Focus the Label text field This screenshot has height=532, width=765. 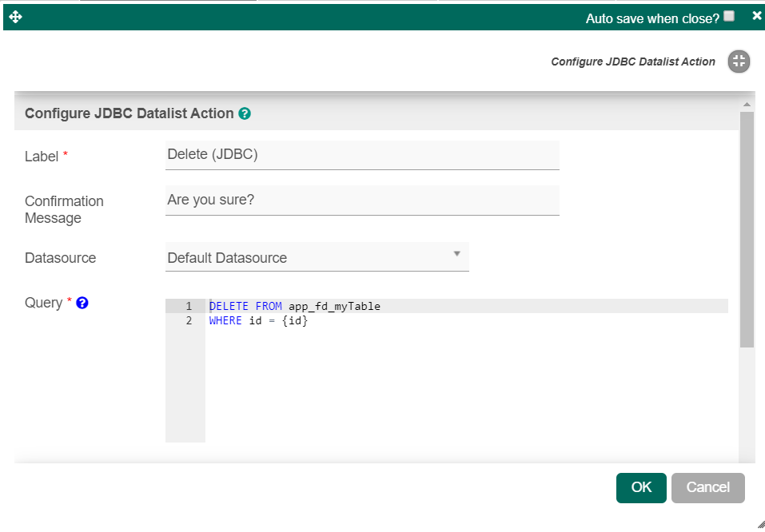(361, 155)
